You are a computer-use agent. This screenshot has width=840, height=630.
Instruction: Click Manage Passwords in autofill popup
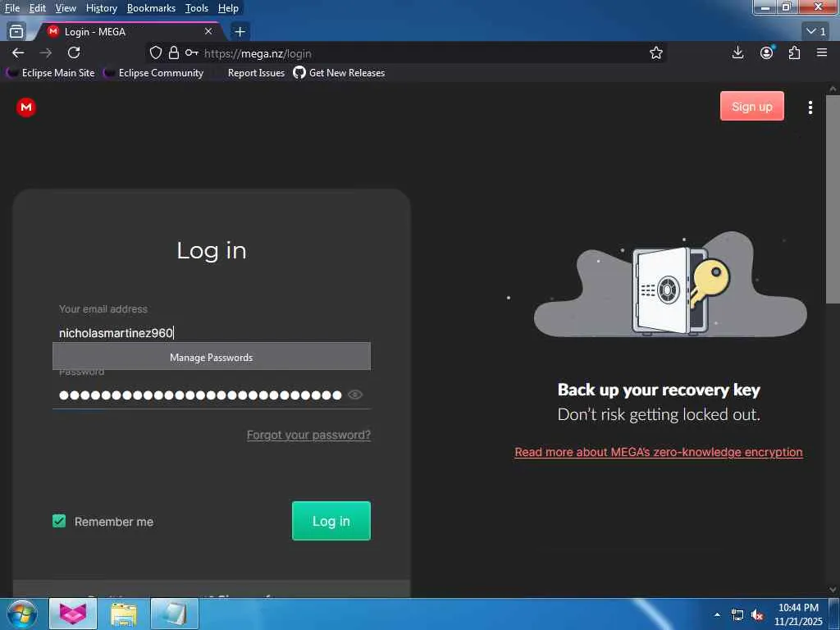point(211,358)
